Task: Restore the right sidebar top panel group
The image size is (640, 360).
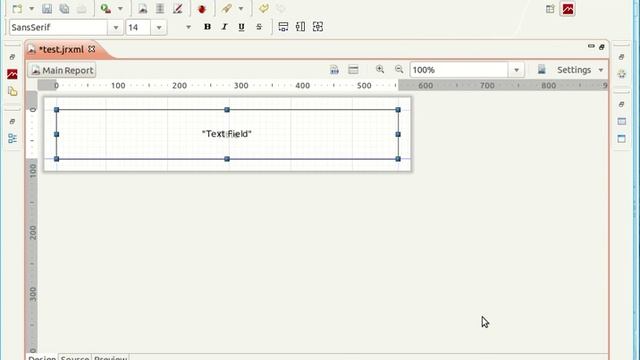Action: point(621,57)
